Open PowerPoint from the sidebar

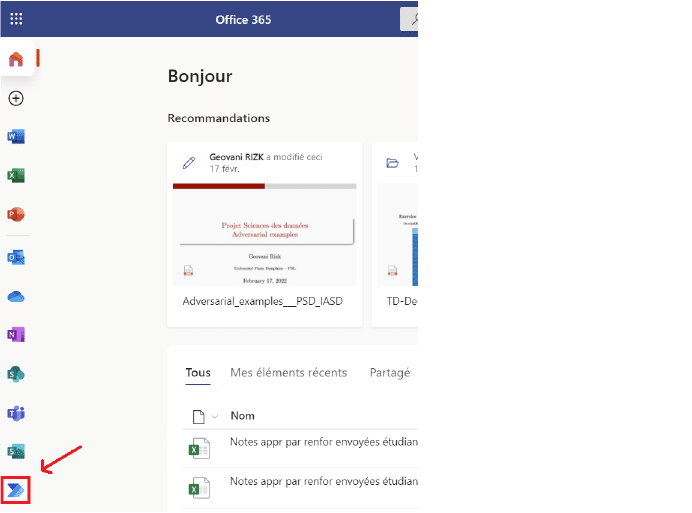tap(16, 215)
